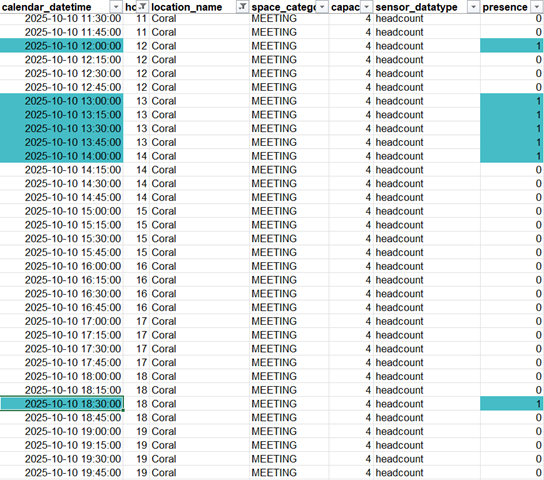Screen dimensions: 544x480
Task: Select the presence value in the 12:00:00 row
Action: pyautogui.click(x=512, y=46)
